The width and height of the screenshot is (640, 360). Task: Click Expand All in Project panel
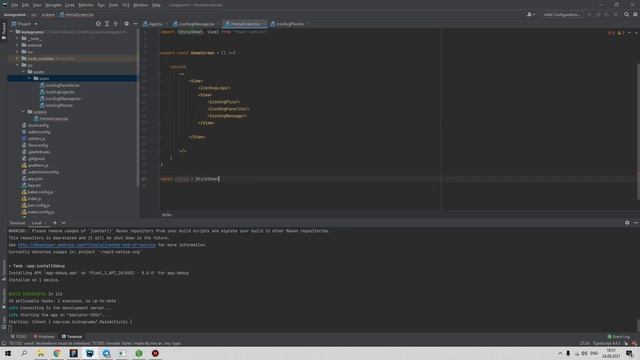107,24
